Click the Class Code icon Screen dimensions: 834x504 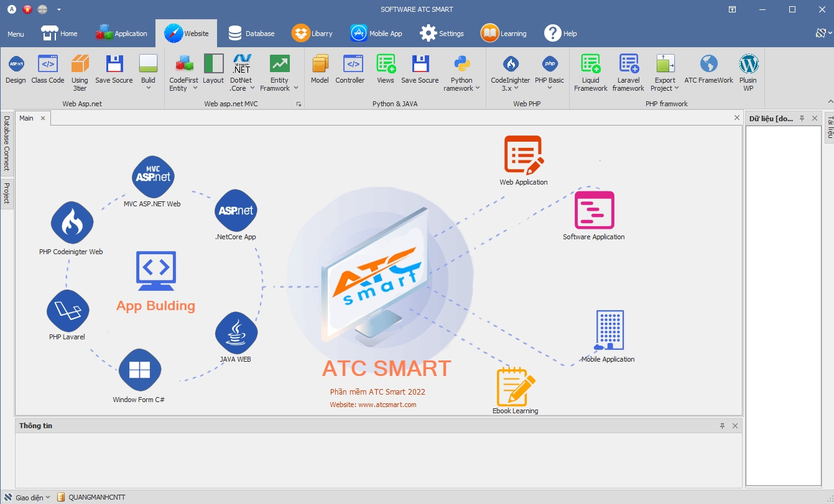point(48,70)
